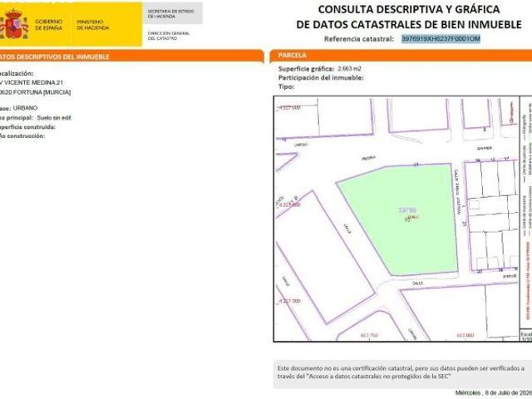Viewport: 532px width, 399px height.
Task: Click the 'CONSULTA DESCRIPTIVA Y GRÁFICA' title line
Action: [409, 9]
